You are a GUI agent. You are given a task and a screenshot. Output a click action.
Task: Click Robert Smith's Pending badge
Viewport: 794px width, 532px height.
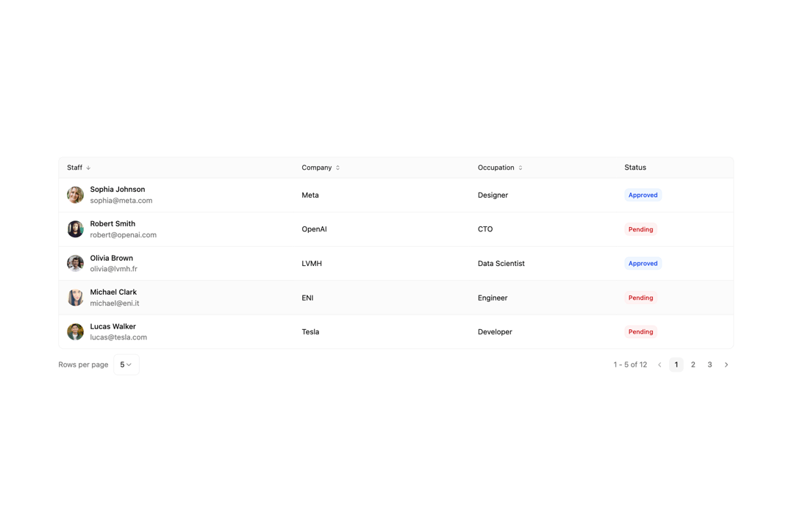pos(640,229)
